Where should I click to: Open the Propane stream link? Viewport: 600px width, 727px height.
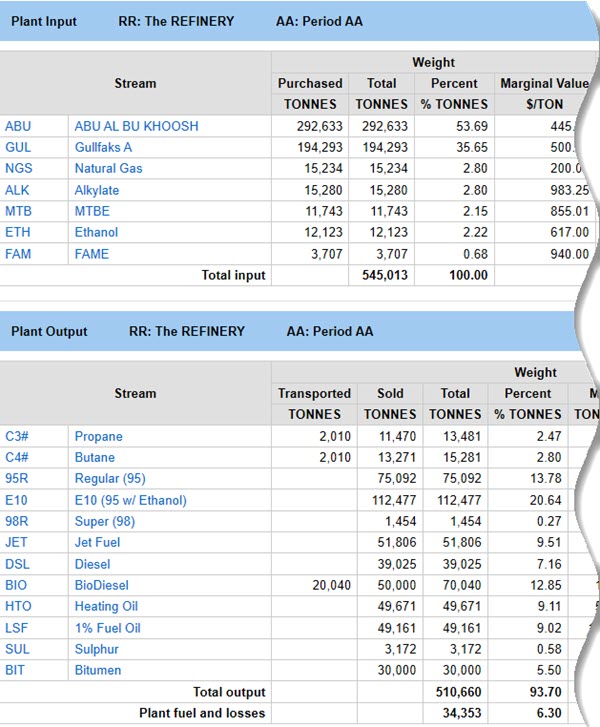pyautogui.click(x=99, y=436)
